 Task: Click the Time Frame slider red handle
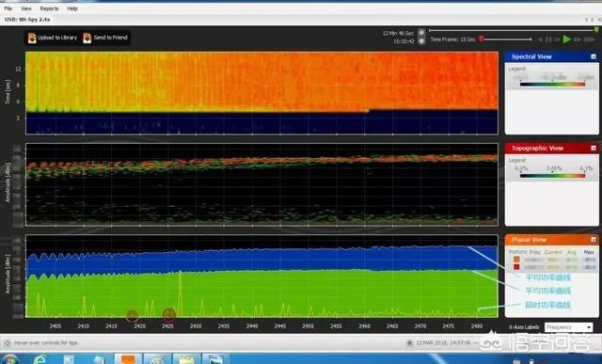482,39
